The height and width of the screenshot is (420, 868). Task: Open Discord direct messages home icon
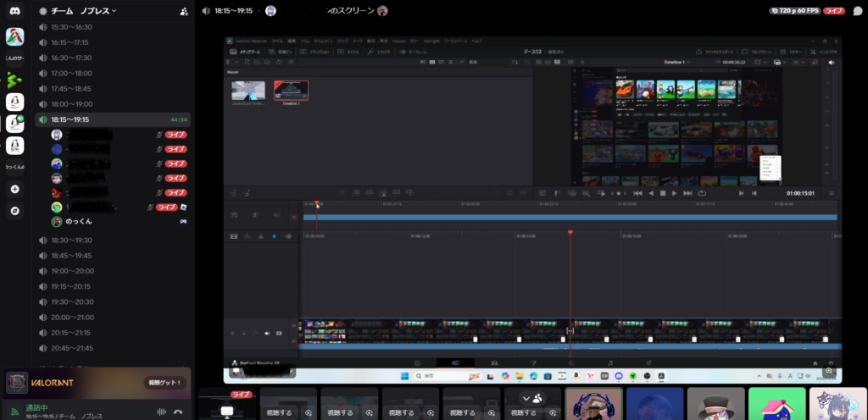pyautogui.click(x=14, y=11)
